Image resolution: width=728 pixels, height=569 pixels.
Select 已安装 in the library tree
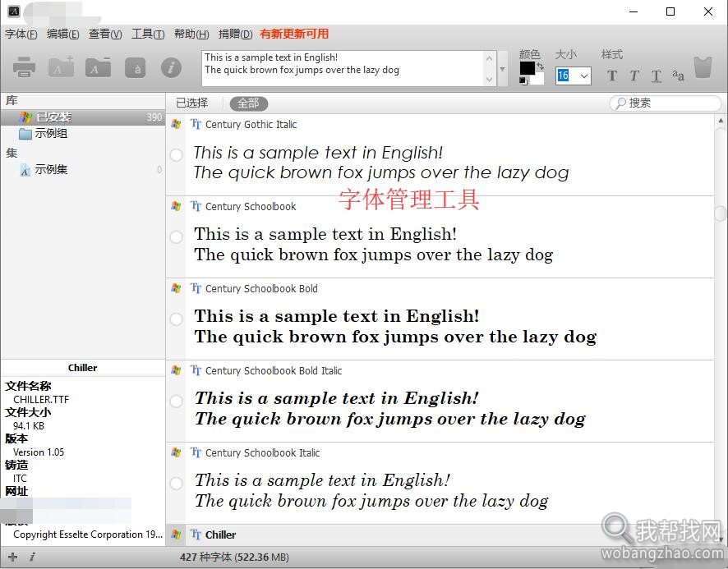(83, 117)
